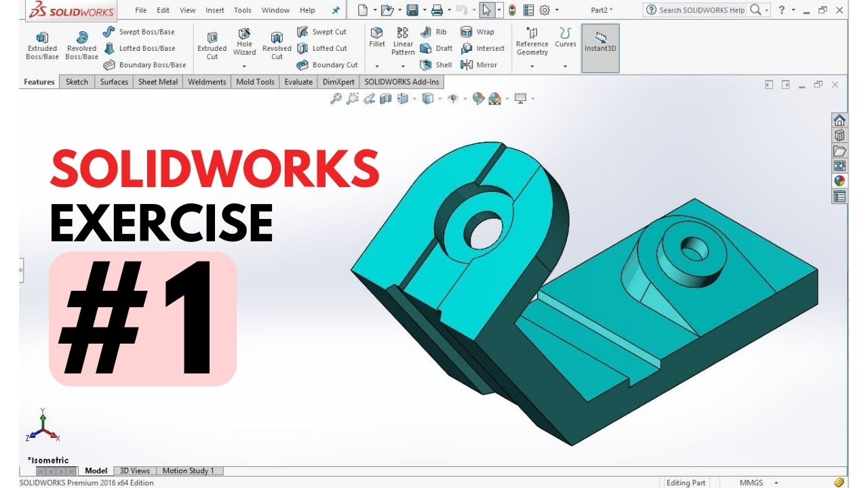
Task: Activate the Select cursor tool
Action: pyautogui.click(x=486, y=10)
